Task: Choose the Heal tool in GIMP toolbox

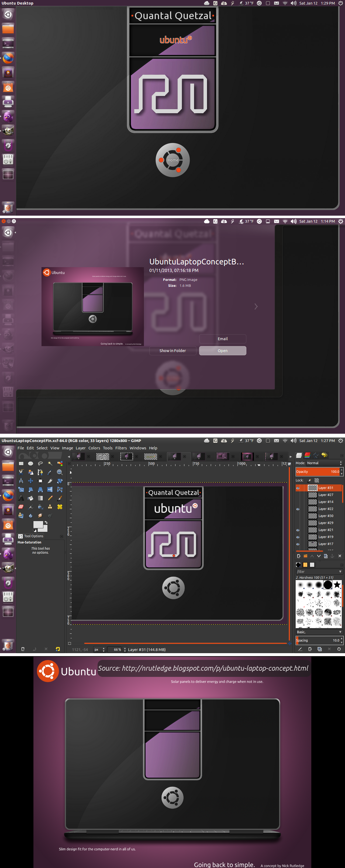Action: [x=60, y=507]
